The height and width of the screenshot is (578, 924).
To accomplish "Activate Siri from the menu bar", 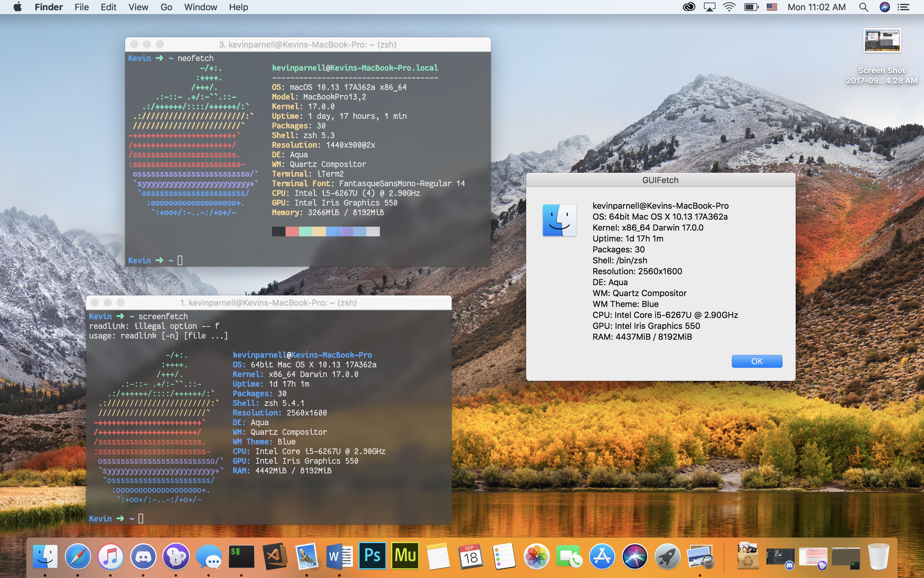I will [x=885, y=7].
